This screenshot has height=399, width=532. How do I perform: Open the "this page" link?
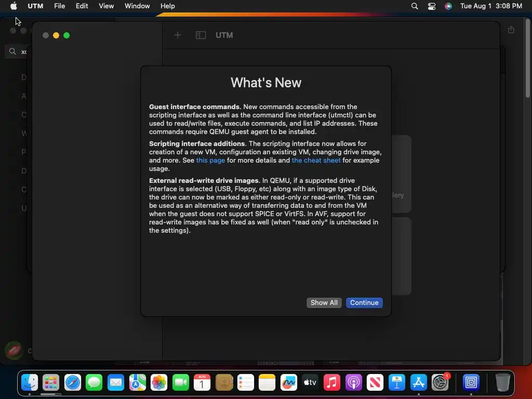point(210,160)
